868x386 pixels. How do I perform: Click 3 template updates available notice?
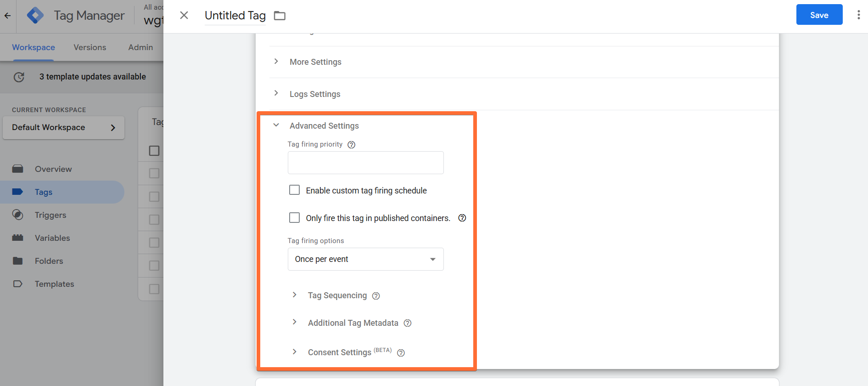pyautogui.click(x=93, y=77)
